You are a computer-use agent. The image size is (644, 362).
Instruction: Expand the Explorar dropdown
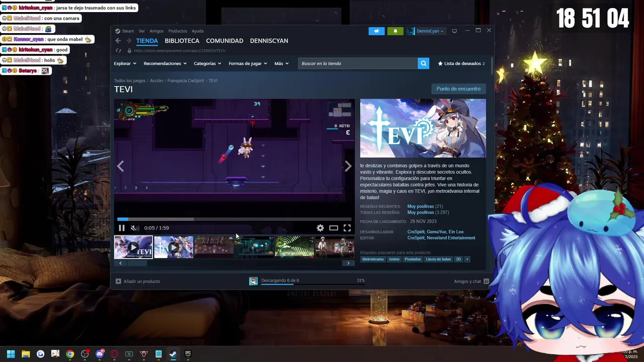click(125, 63)
